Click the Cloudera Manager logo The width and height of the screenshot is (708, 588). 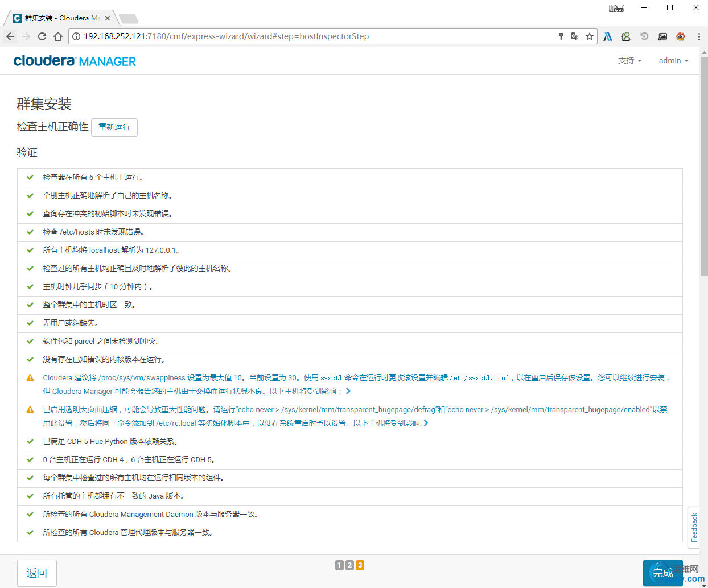[x=75, y=61]
